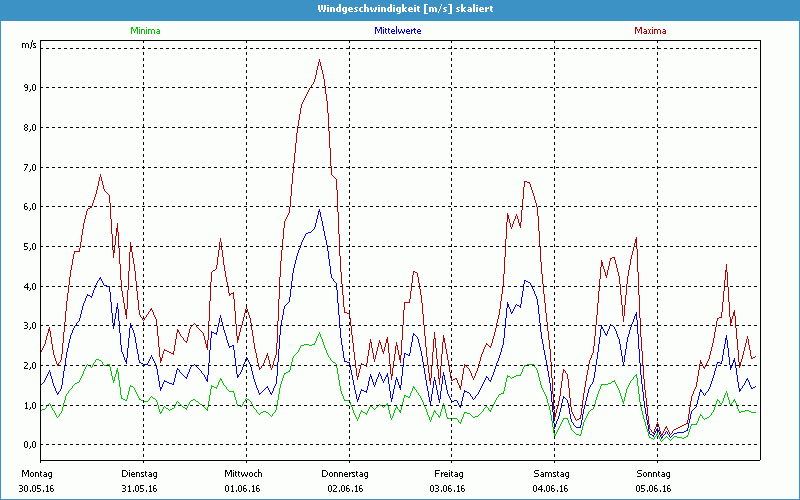Click the m/s unit label
Screen dimensions: 800x500
[29, 45]
